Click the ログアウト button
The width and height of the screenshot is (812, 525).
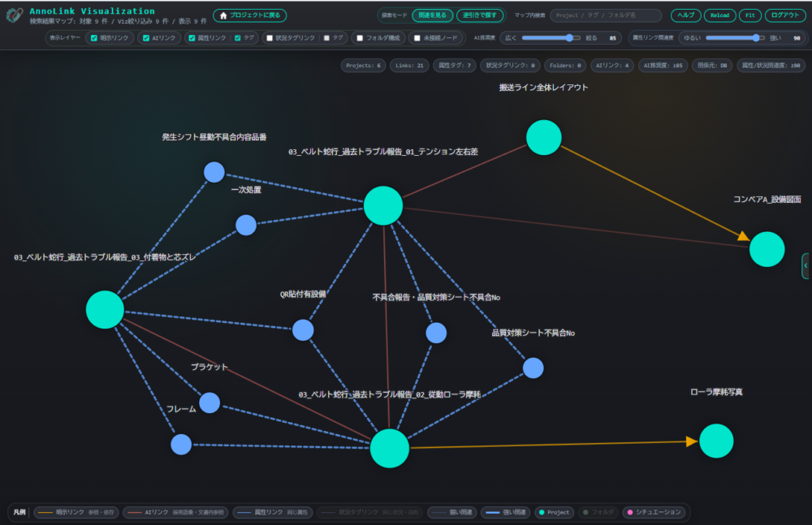785,15
